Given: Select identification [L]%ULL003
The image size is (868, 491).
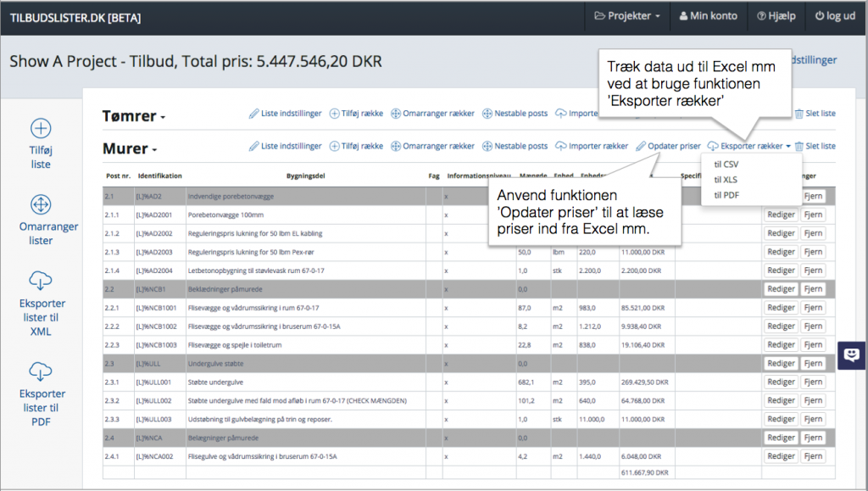Looking at the screenshot, I should [x=153, y=420].
